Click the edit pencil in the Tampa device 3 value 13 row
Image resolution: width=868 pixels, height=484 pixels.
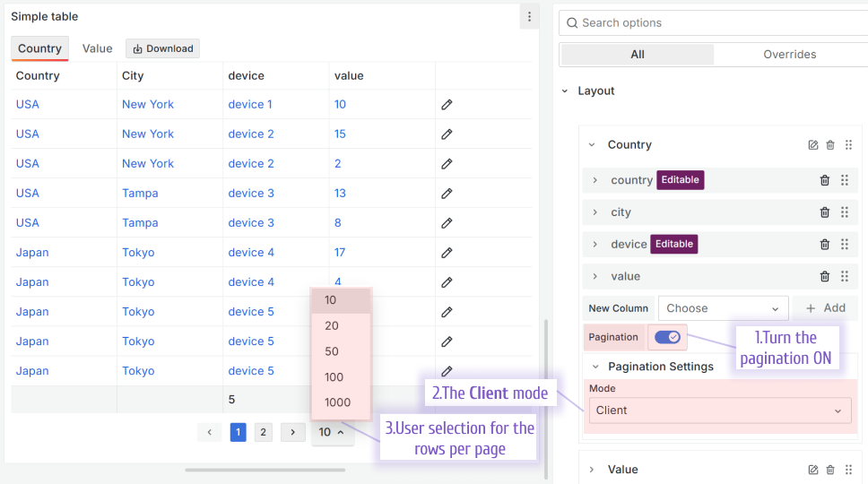point(447,194)
